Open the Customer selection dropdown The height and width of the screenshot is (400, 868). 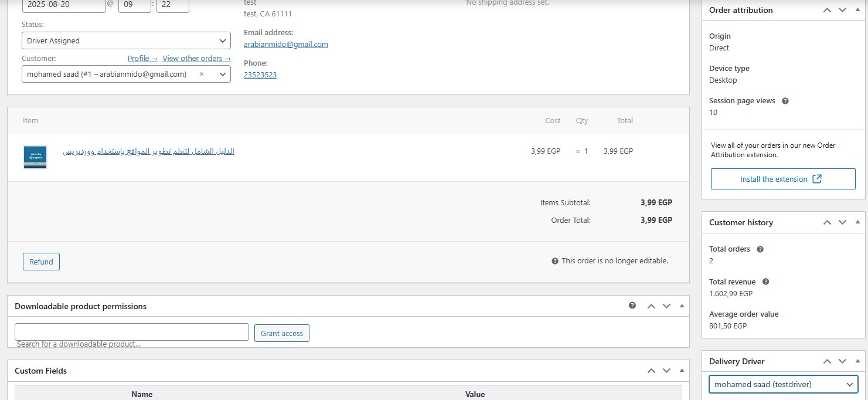click(x=222, y=74)
